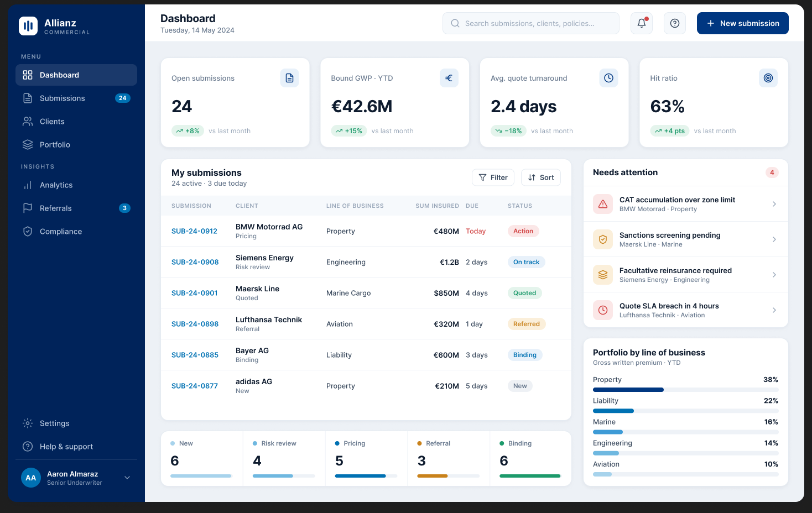This screenshot has width=812, height=513.
Task: Open submission link SUB-24-0912
Action: (194, 231)
